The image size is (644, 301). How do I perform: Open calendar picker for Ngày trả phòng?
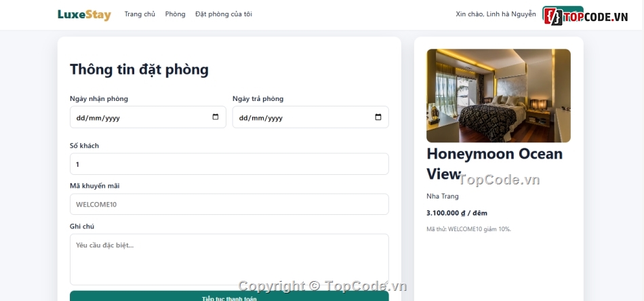(378, 117)
